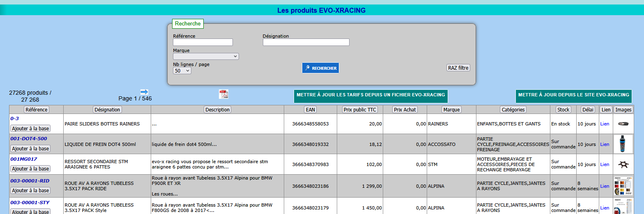Click the Référence search input field
Screen dimensions: 644x214
click(202, 42)
